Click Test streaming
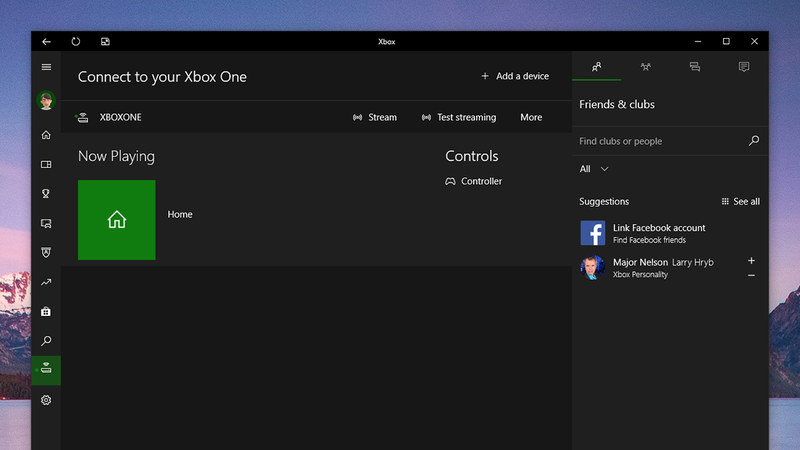This screenshot has height=450, width=800. [459, 117]
